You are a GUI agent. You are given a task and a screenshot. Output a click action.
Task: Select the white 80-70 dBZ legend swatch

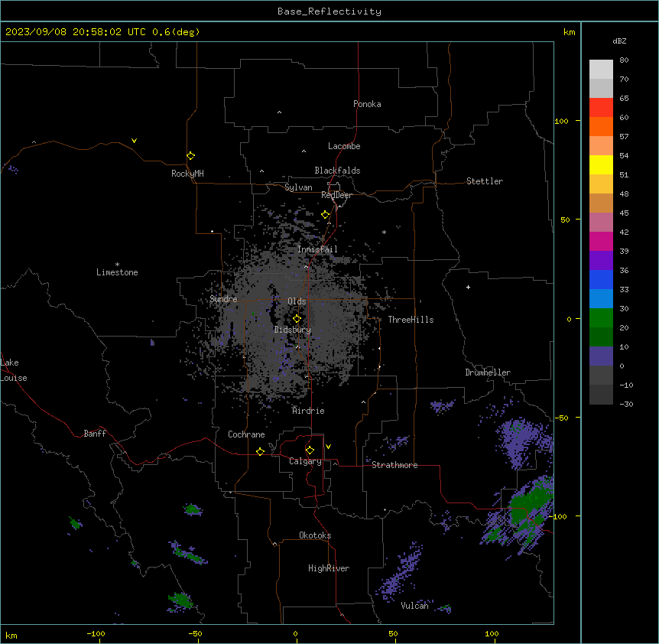click(x=601, y=70)
